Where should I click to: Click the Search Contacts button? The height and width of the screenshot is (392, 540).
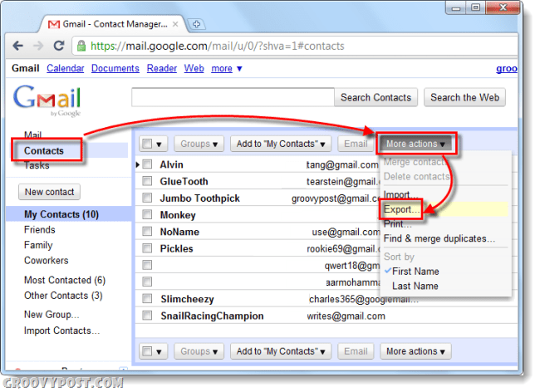point(376,97)
